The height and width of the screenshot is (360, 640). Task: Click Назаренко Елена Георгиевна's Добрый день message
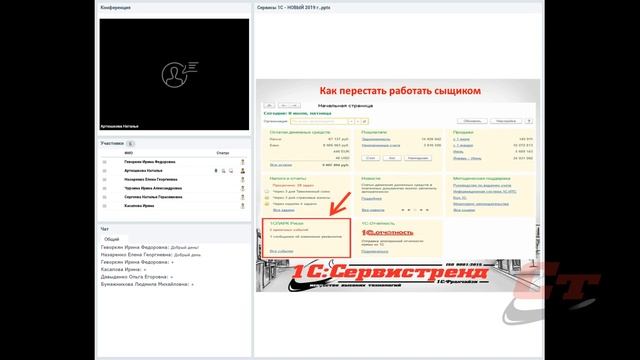(151, 255)
